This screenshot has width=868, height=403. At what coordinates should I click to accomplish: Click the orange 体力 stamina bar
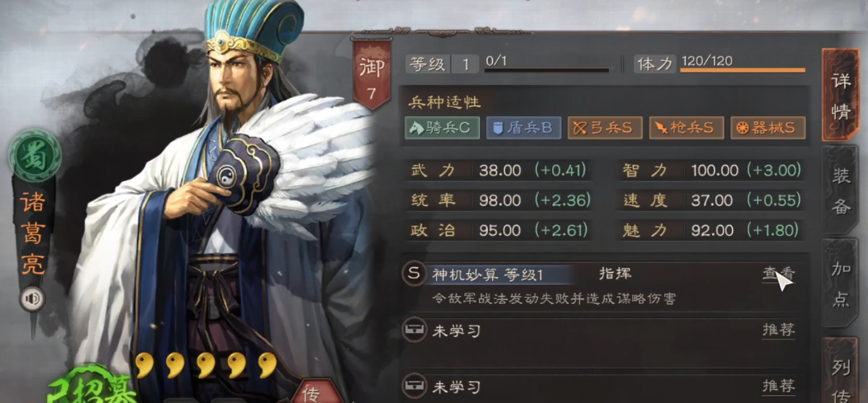(x=743, y=70)
